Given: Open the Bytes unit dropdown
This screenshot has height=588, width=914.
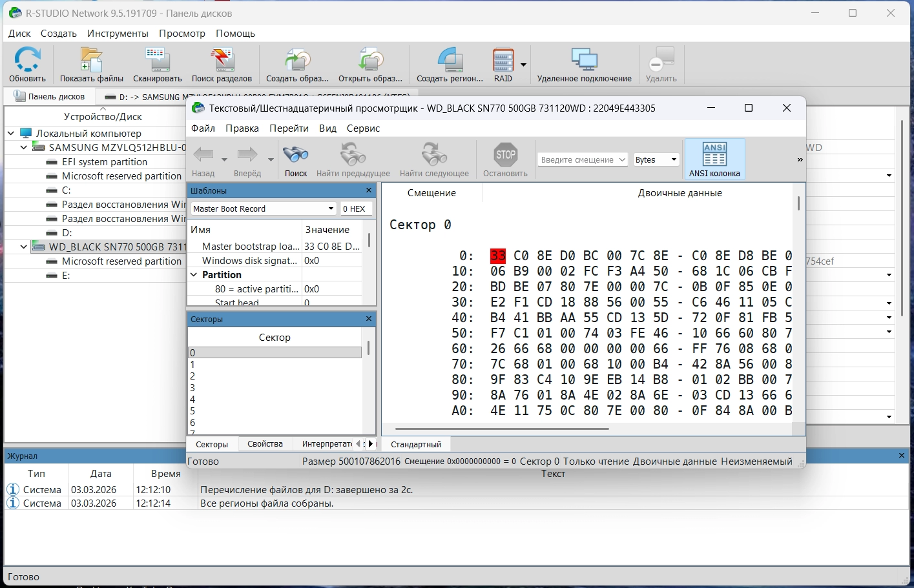Looking at the screenshot, I should [656, 159].
